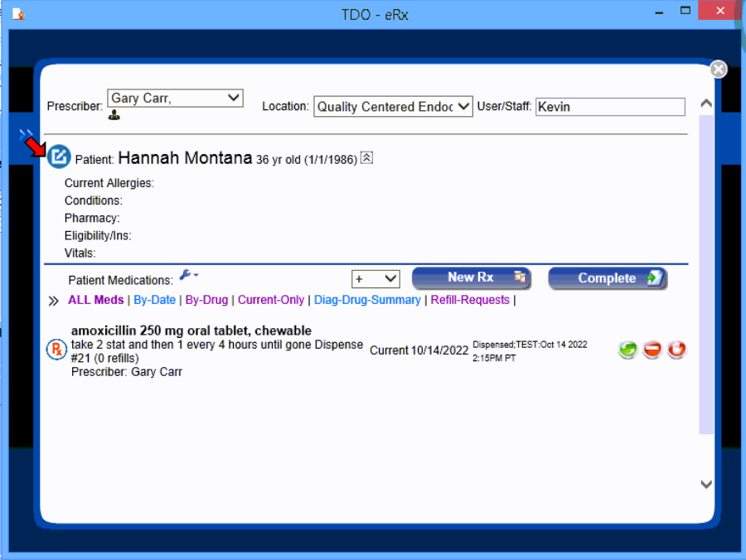Click the edit patient icon beside Hannah Montana
The image size is (746, 560).
coord(59,157)
